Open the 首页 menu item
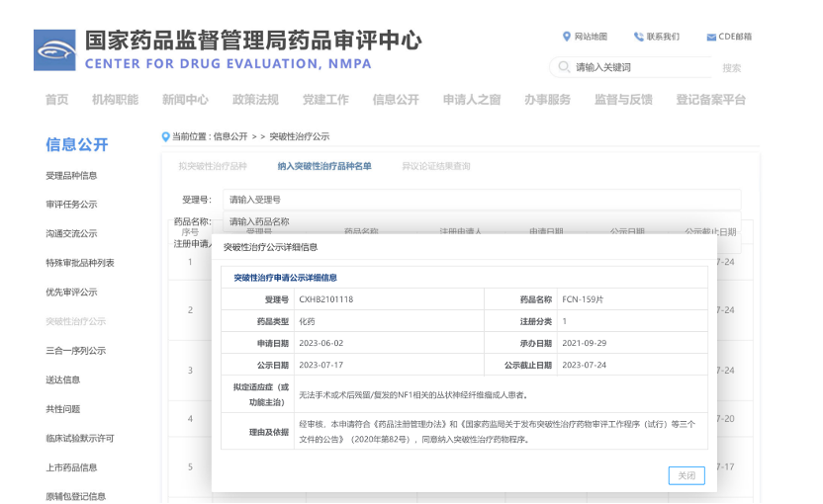Viewport: 823px width, 504px height. (x=57, y=100)
